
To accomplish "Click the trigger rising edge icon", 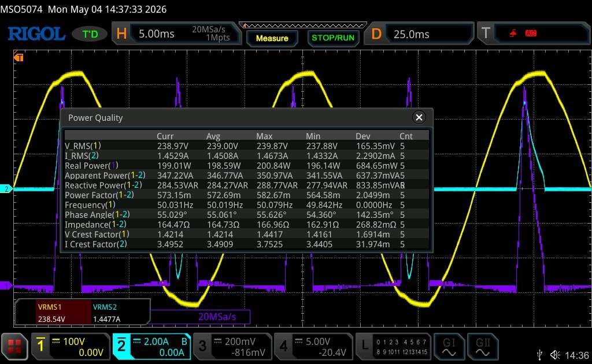I will [x=513, y=34].
